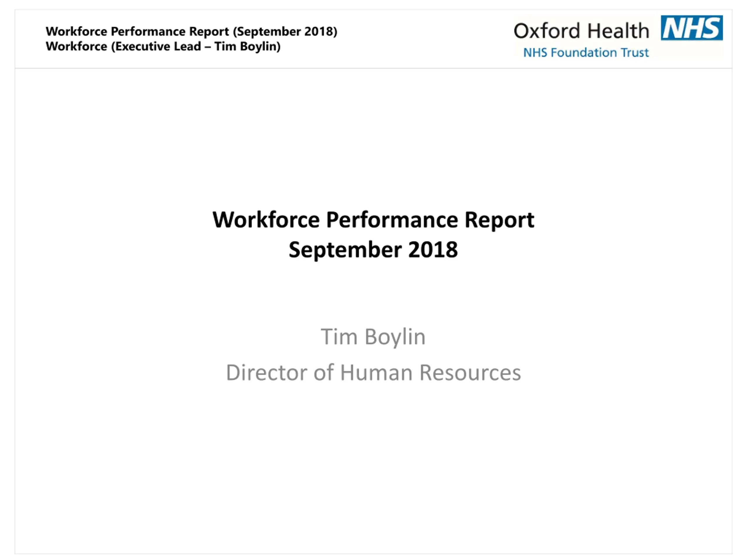Click the 'September 2018' title line

pos(373,250)
